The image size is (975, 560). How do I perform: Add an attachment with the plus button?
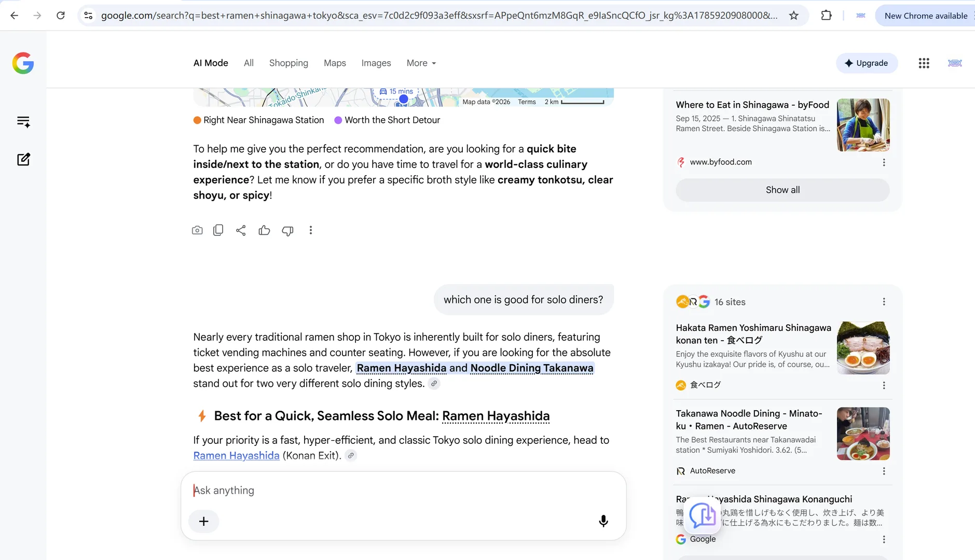pos(204,521)
